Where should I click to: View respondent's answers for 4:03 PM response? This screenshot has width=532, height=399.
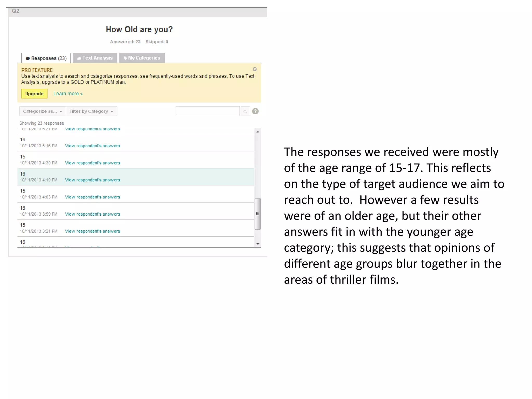coord(92,197)
